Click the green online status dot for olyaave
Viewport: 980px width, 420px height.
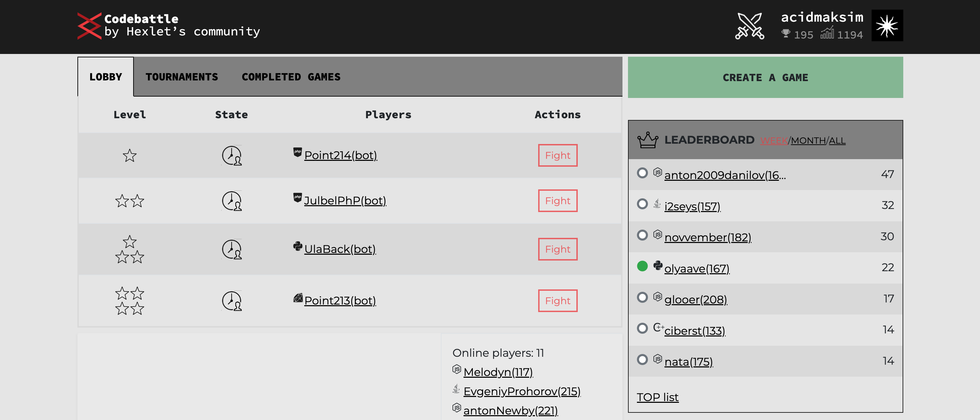coord(642,266)
